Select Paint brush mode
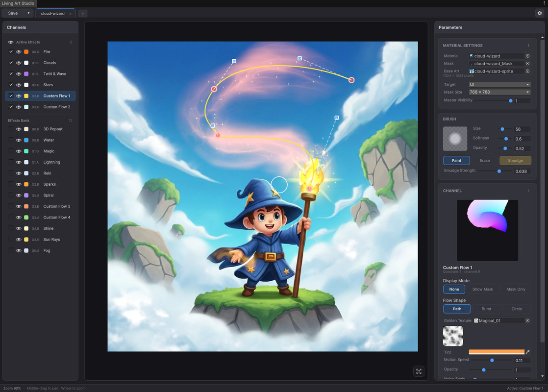Viewport: 548px width, 392px height. (456, 160)
